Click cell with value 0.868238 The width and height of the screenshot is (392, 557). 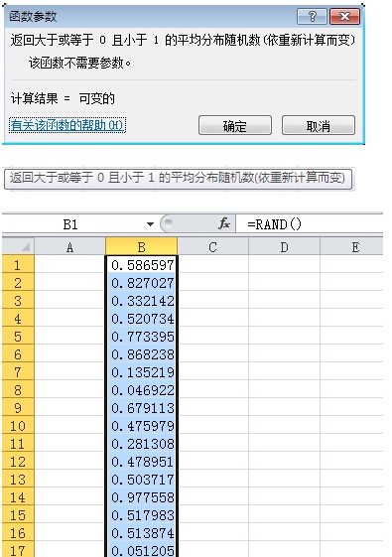141,353
